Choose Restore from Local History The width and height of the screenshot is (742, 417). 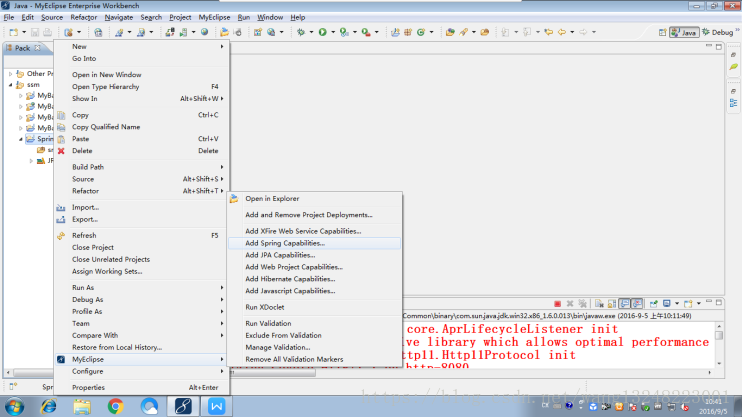click(142, 347)
